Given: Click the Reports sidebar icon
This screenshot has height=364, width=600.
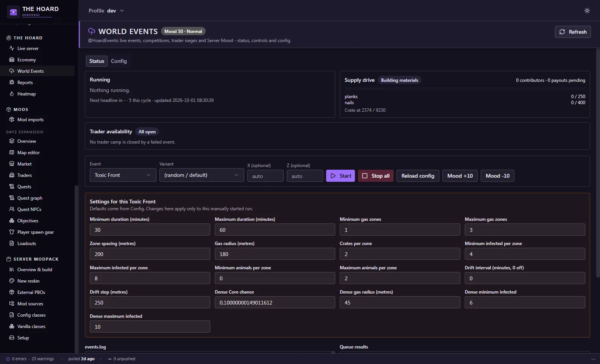Looking at the screenshot, I should [12, 83].
